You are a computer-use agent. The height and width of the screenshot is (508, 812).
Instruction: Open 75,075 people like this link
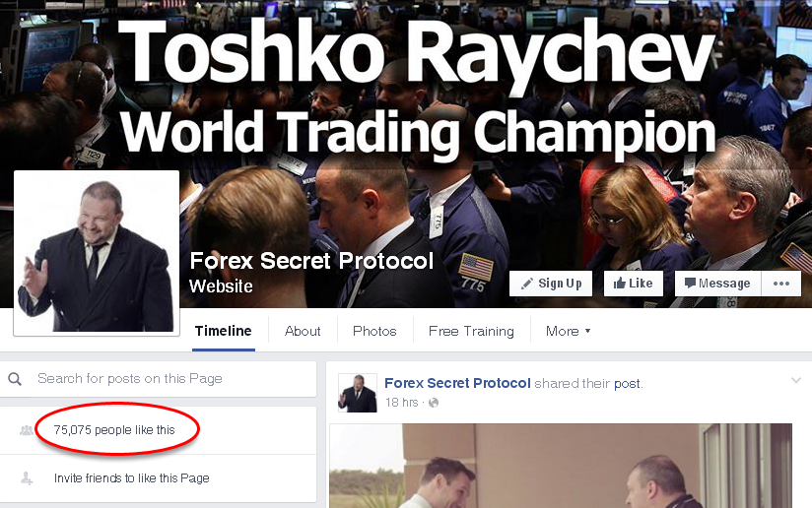[x=114, y=430]
